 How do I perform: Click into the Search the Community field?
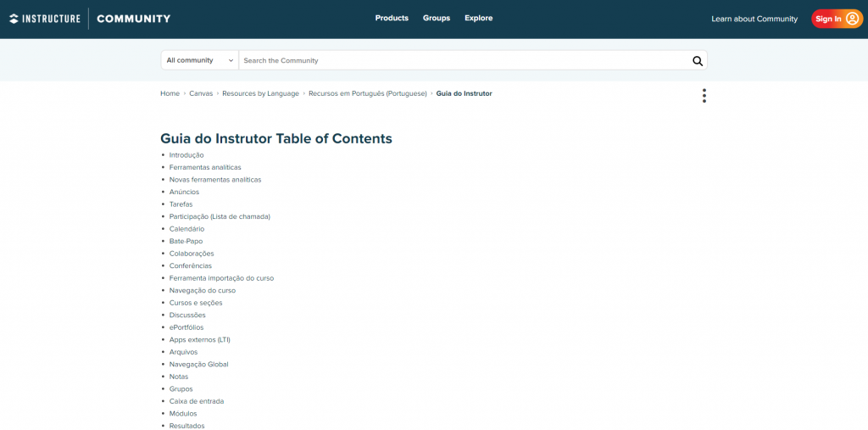point(462,61)
